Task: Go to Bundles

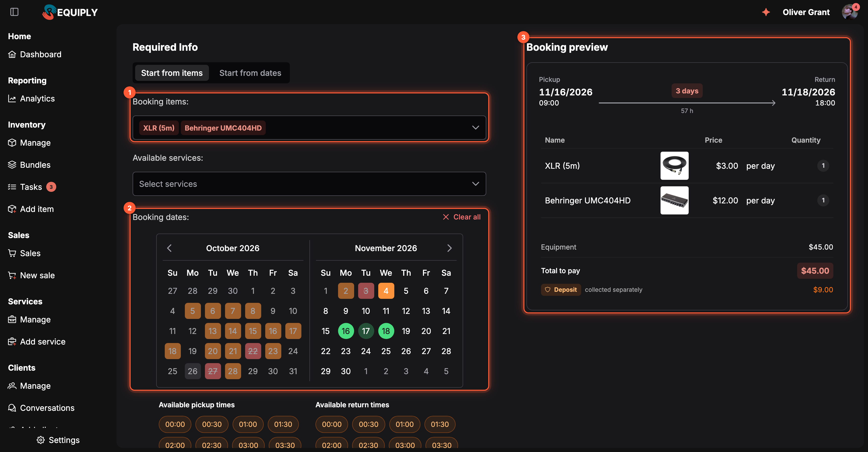Action: point(29,165)
